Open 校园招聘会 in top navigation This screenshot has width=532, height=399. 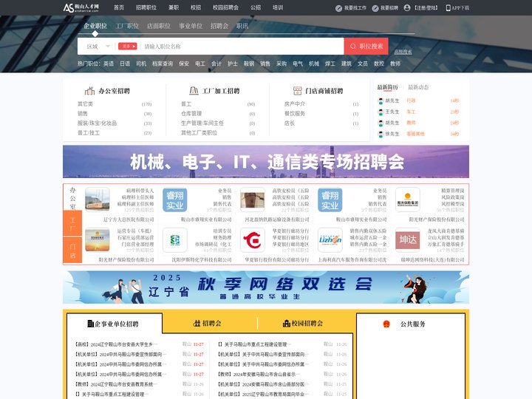225,7
